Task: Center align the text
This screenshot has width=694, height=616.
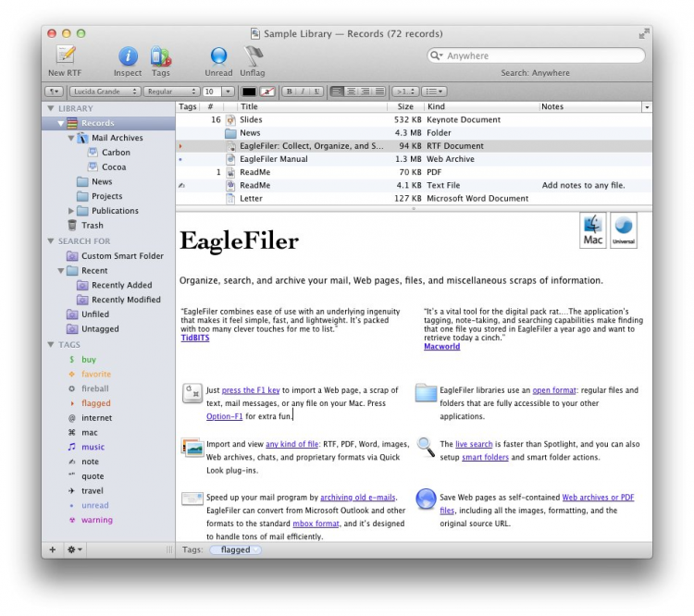Action: tap(352, 92)
